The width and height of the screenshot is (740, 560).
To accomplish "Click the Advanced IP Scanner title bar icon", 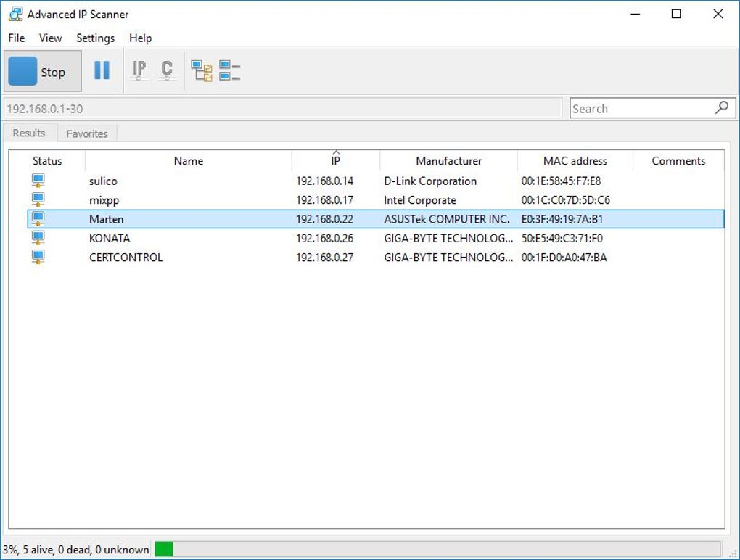I will [x=15, y=15].
